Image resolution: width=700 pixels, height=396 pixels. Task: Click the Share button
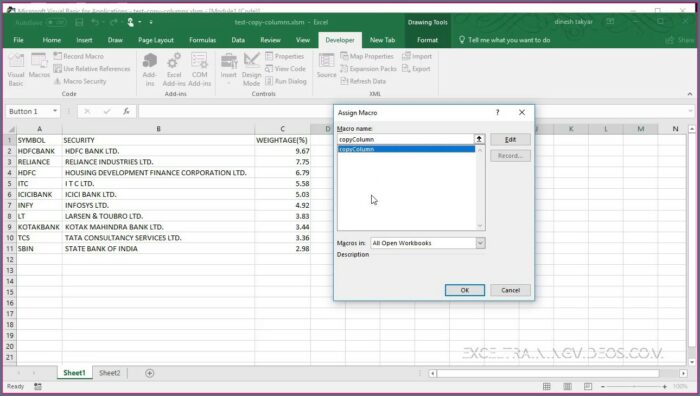tap(680, 40)
